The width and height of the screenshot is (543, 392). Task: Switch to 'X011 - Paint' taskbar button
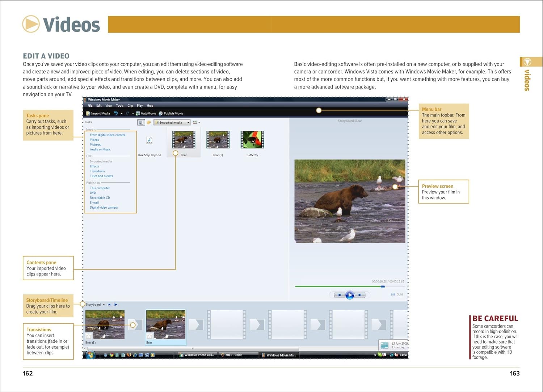pyautogui.click(x=238, y=355)
